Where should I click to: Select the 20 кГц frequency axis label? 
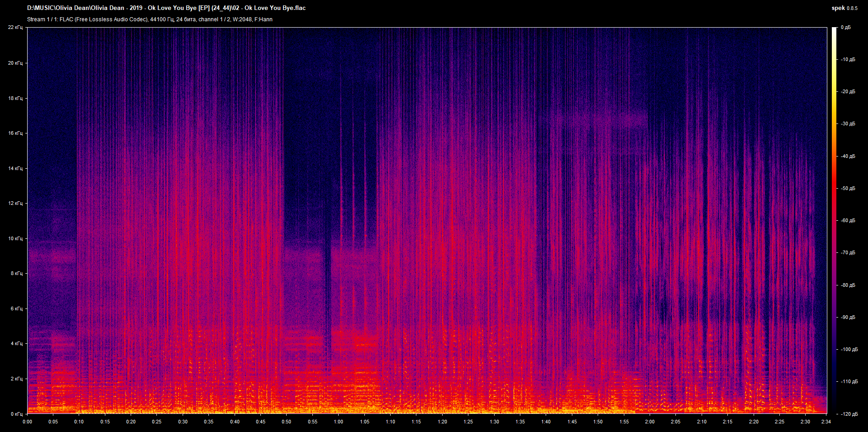15,63
